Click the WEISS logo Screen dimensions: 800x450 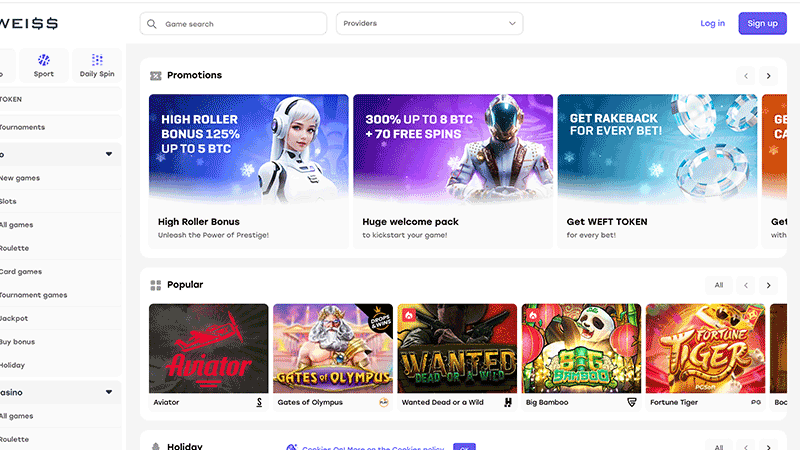click(x=29, y=23)
